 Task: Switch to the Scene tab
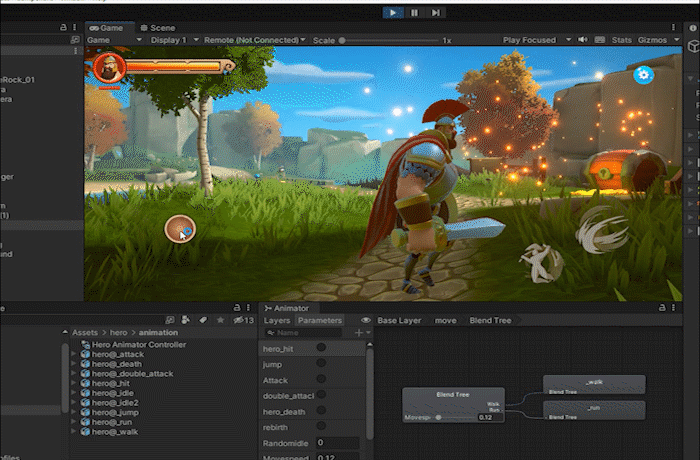click(158, 28)
